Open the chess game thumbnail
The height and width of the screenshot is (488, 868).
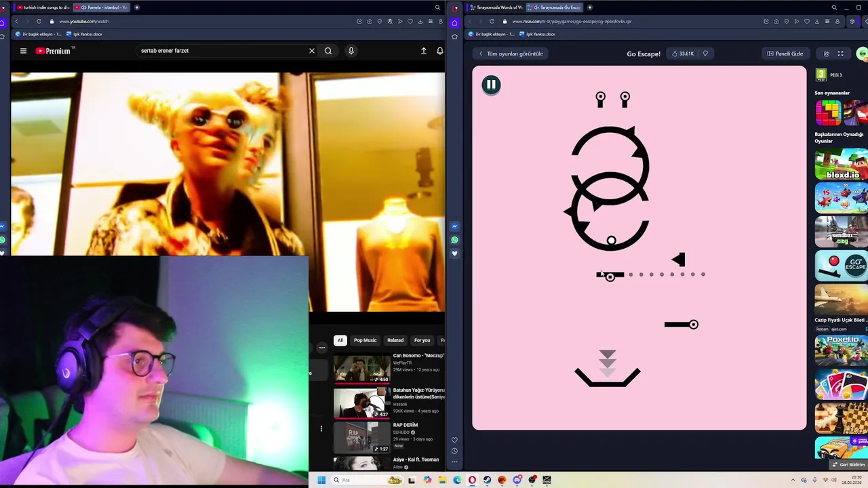842,418
